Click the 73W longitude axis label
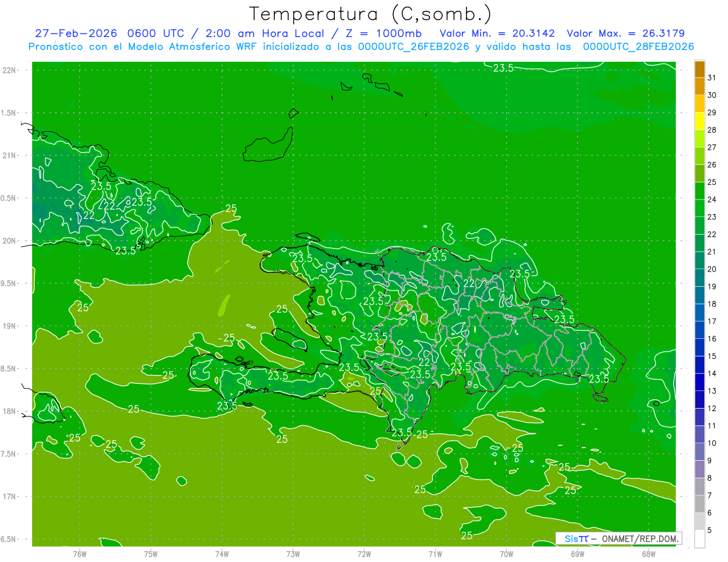Viewport: 728px width, 562px height. click(293, 554)
